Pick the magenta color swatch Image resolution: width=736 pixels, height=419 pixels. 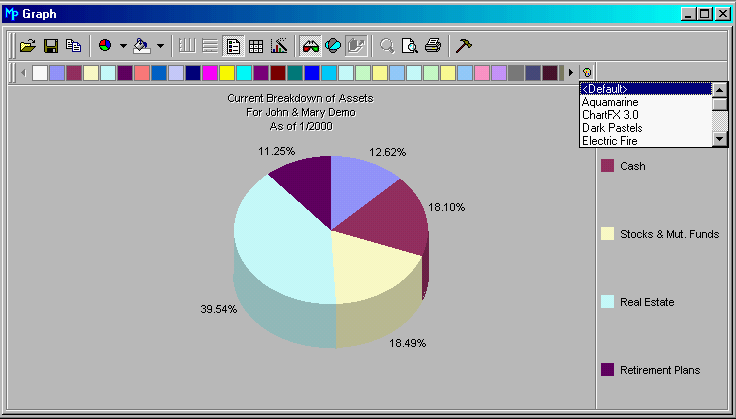(210, 73)
